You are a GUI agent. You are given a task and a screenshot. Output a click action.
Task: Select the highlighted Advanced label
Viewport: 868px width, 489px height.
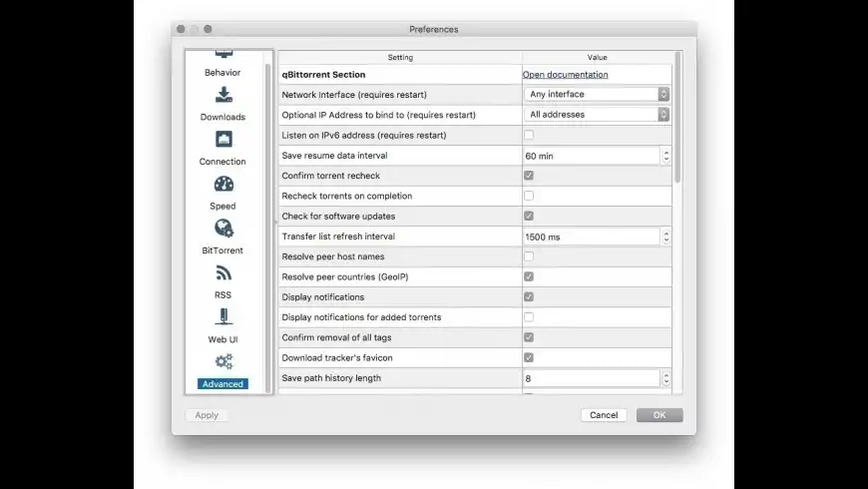click(x=222, y=384)
